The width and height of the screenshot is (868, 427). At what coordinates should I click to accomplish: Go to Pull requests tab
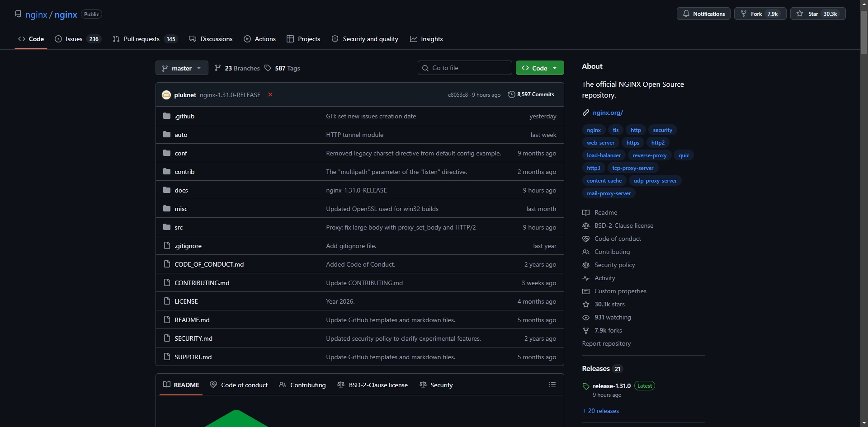[145, 39]
